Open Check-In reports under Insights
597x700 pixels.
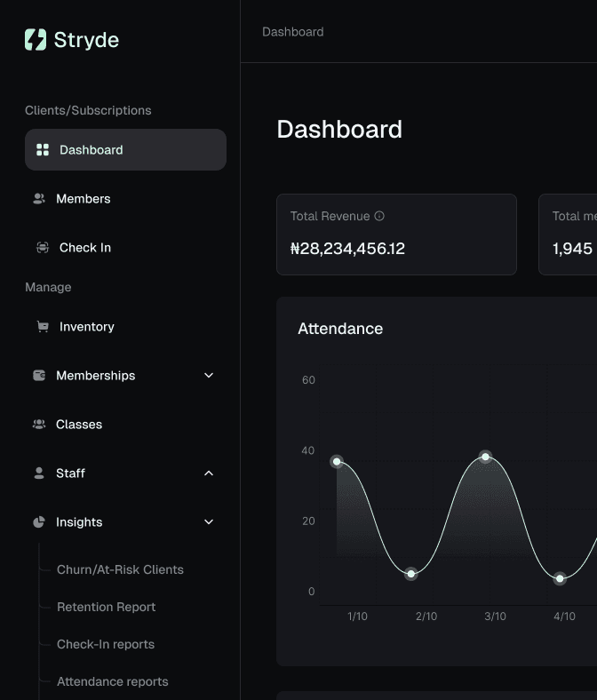(106, 644)
